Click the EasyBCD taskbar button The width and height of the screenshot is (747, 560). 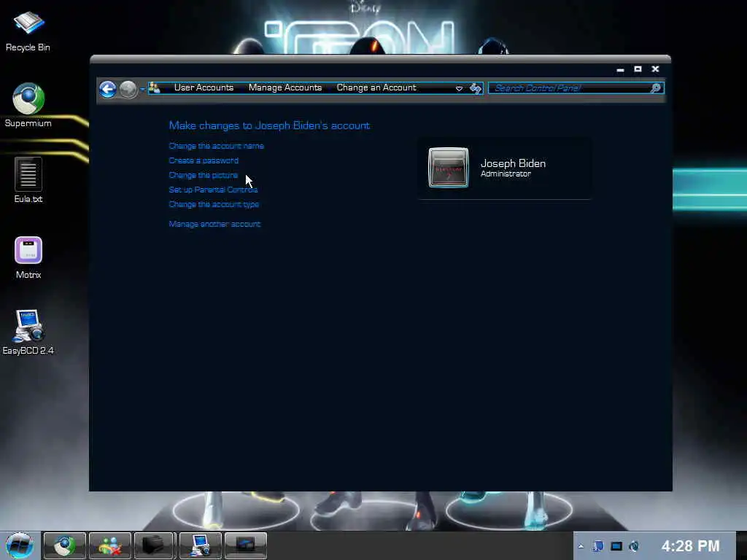200,545
